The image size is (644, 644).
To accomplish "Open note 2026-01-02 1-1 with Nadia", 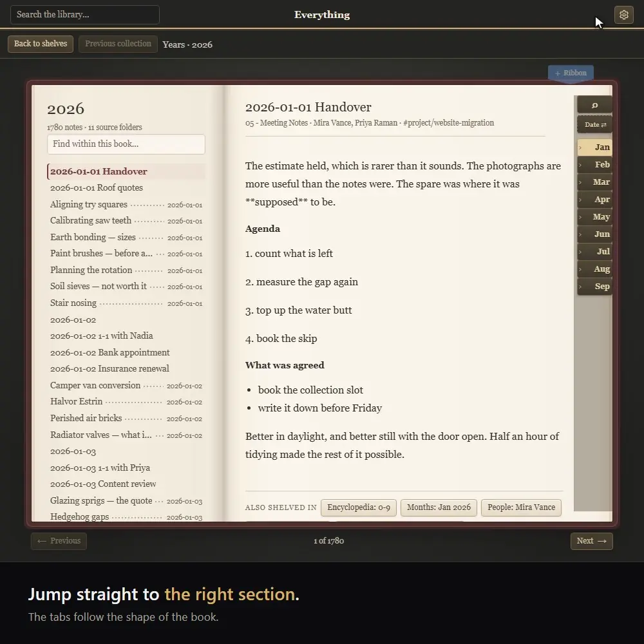I will click(126, 336).
